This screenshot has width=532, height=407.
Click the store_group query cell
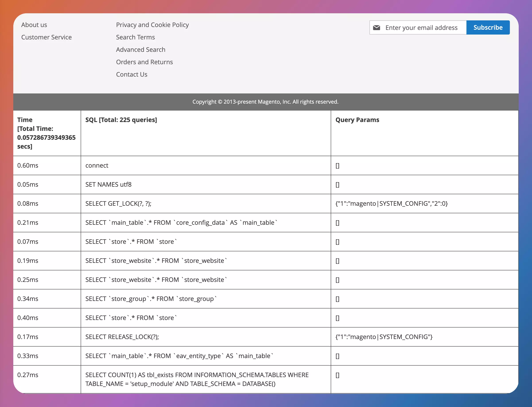[206, 299]
